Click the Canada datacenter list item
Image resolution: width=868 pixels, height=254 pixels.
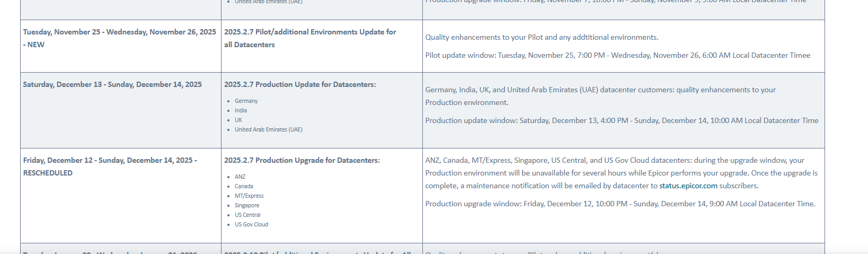click(244, 186)
